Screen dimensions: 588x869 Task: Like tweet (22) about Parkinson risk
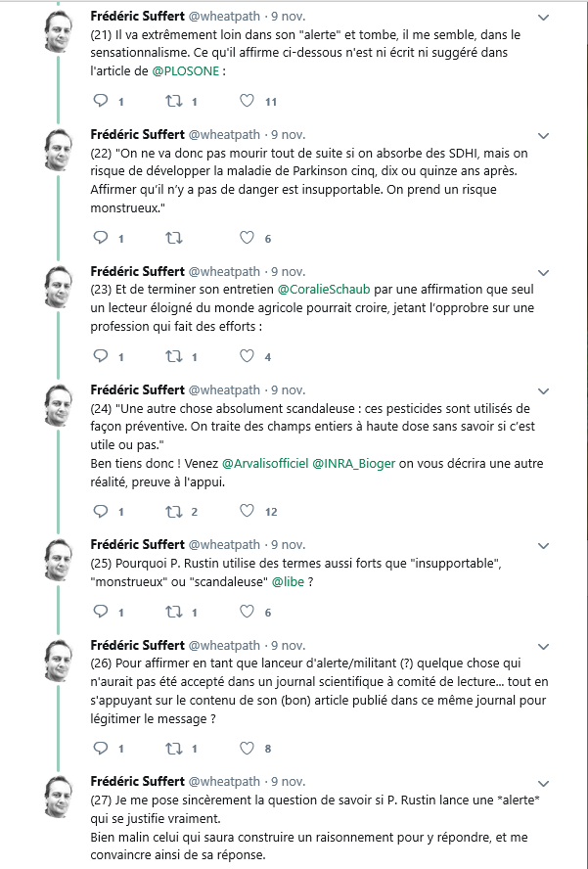pyautogui.click(x=248, y=238)
